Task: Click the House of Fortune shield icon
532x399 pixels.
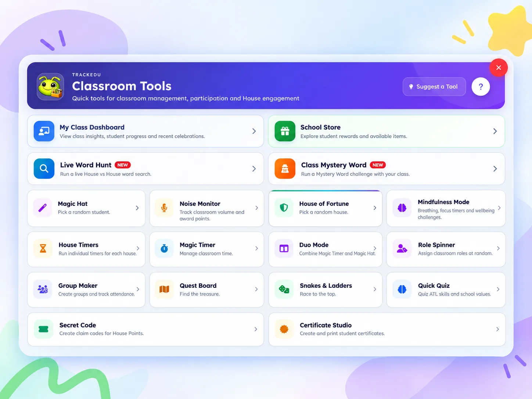Action: (x=284, y=208)
